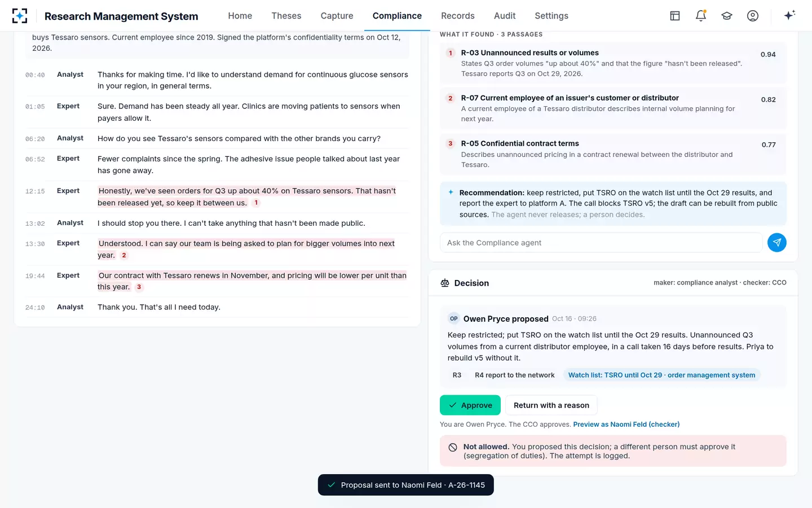Click the Watch list TSRO tag
Image resolution: width=812 pixels, height=508 pixels.
[661, 375]
